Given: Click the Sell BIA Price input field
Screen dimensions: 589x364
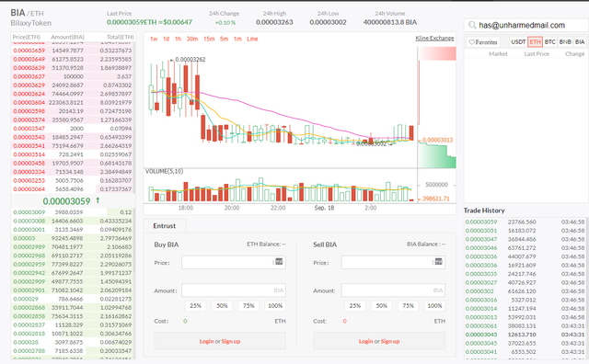Looking at the screenshot, I should 393,262.
